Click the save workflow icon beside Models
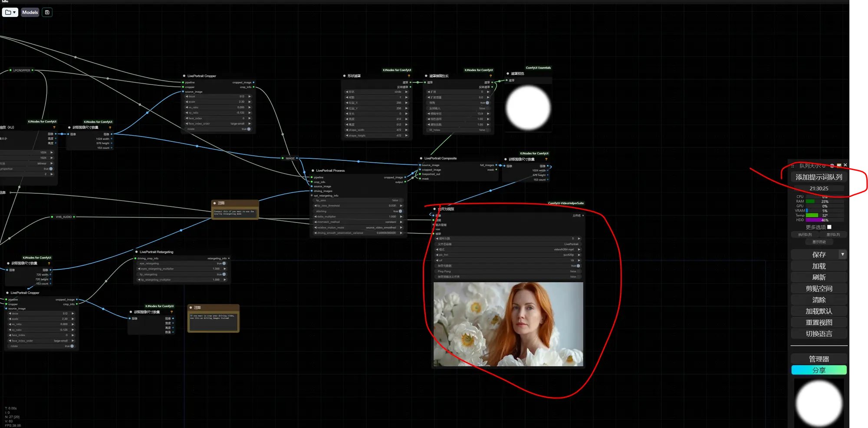Screen dimensions: 868x428 [47, 12]
